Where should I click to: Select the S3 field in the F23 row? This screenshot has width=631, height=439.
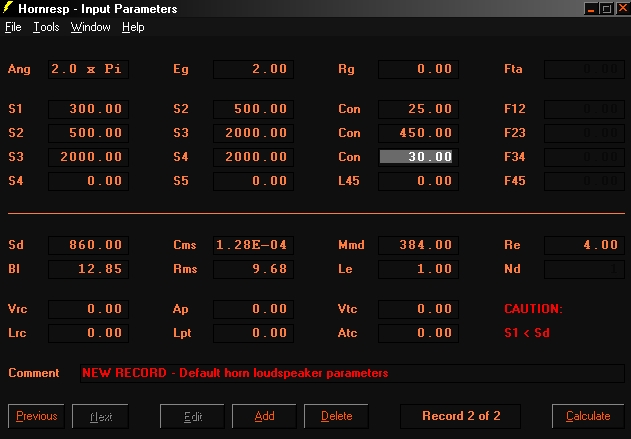pyautogui.click(x=254, y=133)
